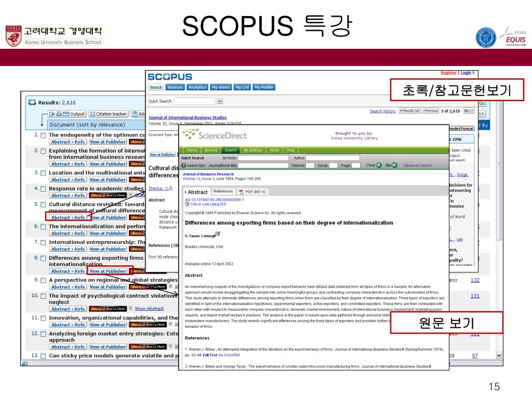The width and height of the screenshot is (532, 399).
Task: Check the box for result 3 Location and multinational
Action: pyautogui.click(x=43, y=173)
